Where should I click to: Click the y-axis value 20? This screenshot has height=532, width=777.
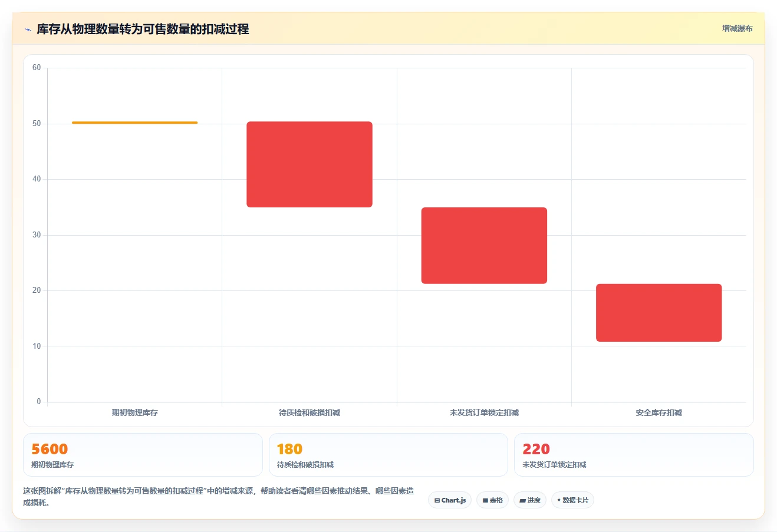(x=37, y=290)
